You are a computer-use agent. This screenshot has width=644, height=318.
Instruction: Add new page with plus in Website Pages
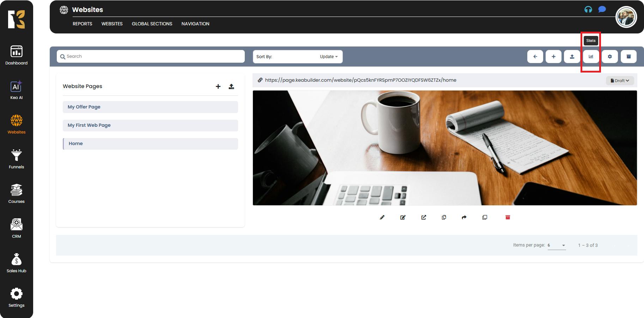click(x=218, y=86)
